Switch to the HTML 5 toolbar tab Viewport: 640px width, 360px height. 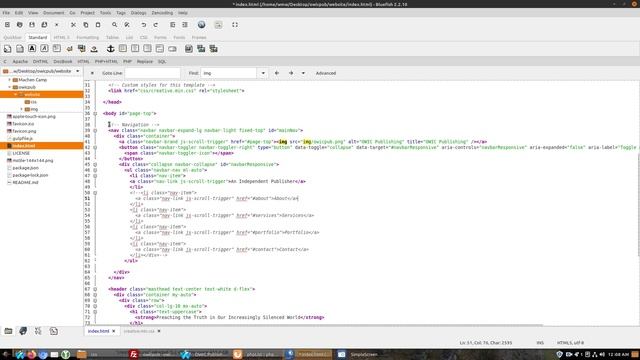coord(62,38)
